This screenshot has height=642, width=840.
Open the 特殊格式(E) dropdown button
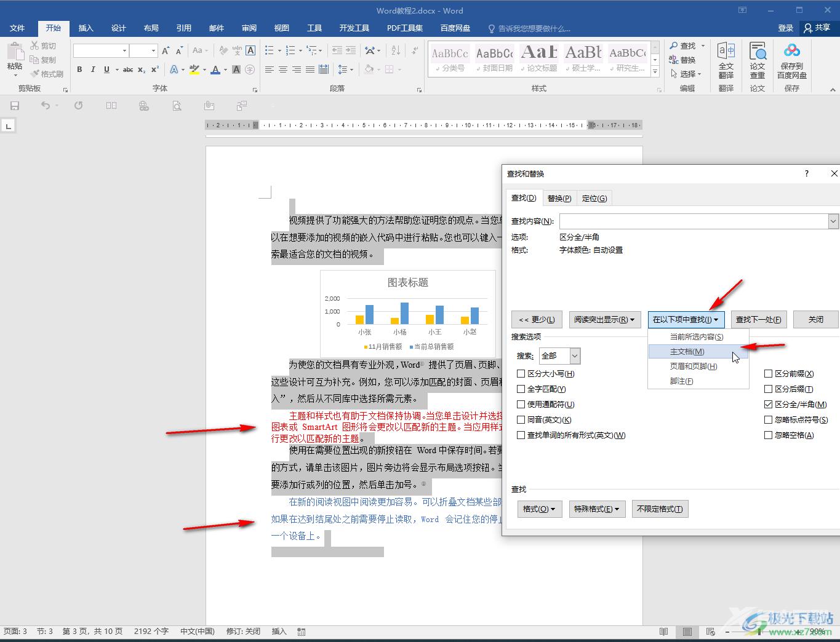coord(597,509)
